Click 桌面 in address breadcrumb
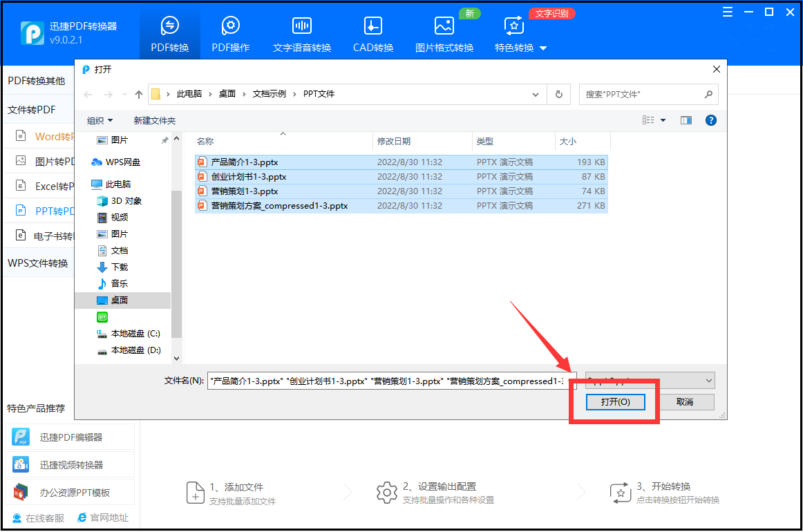The width and height of the screenshot is (803, 532). pos(227,94)
